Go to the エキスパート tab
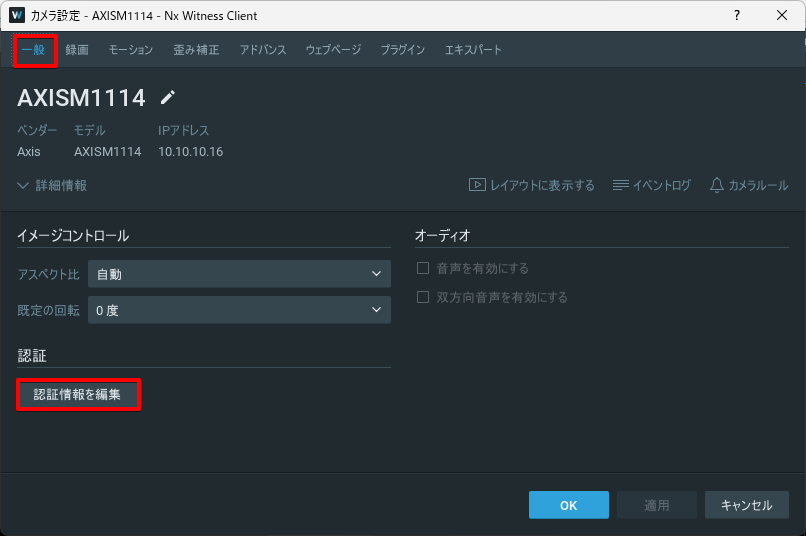The width and height of the screenshot is (806, 536). (x=473, y=50)
